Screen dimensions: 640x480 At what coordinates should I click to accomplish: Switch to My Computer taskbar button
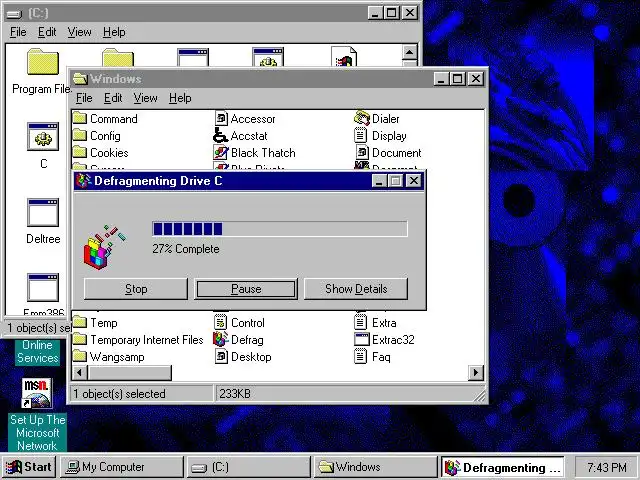pos(122,467)
